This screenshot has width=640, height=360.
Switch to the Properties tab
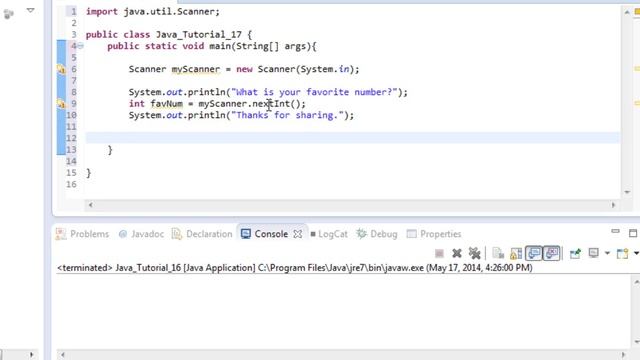tap(434, 234)
